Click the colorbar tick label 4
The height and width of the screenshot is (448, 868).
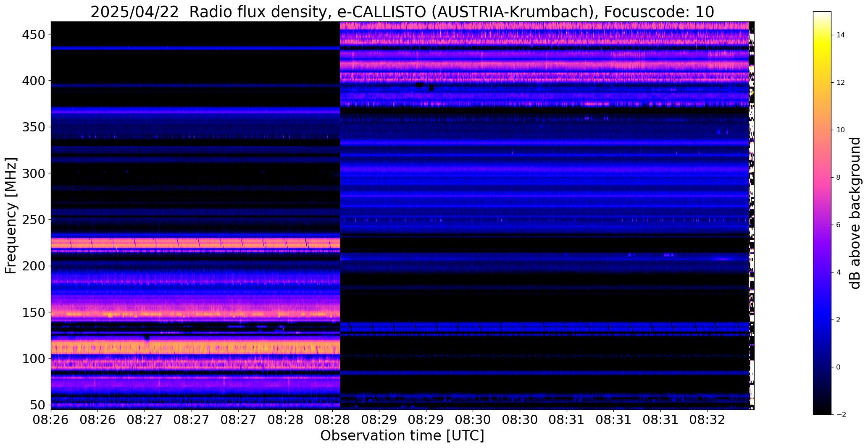(x=838, y=272)
